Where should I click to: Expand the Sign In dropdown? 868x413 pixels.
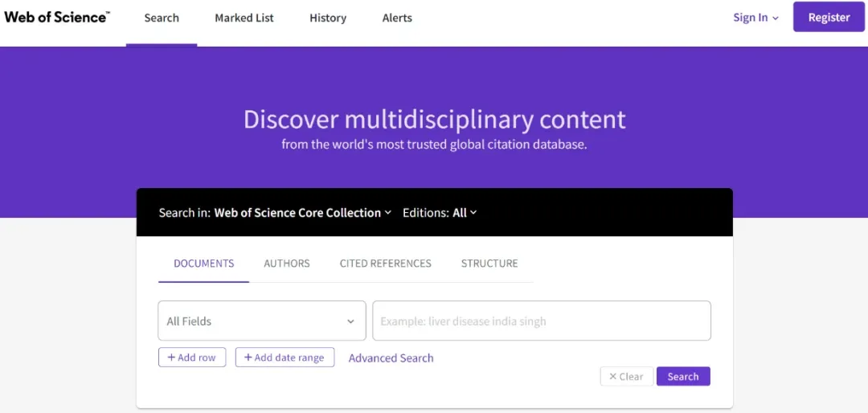(755, 18)
